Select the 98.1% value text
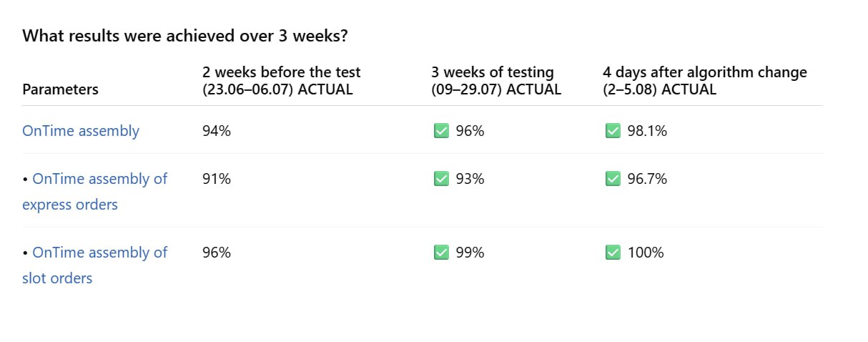This screenshot has width=868, height=342. [647, 131]
